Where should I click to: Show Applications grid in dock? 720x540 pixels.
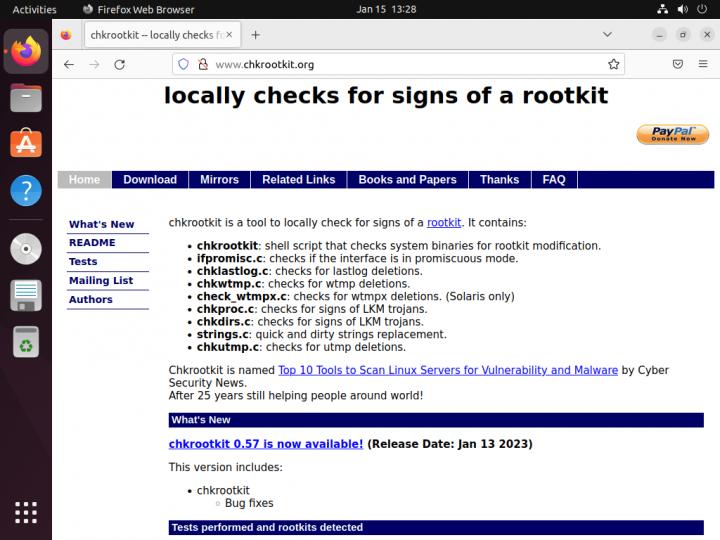[26, 511]
